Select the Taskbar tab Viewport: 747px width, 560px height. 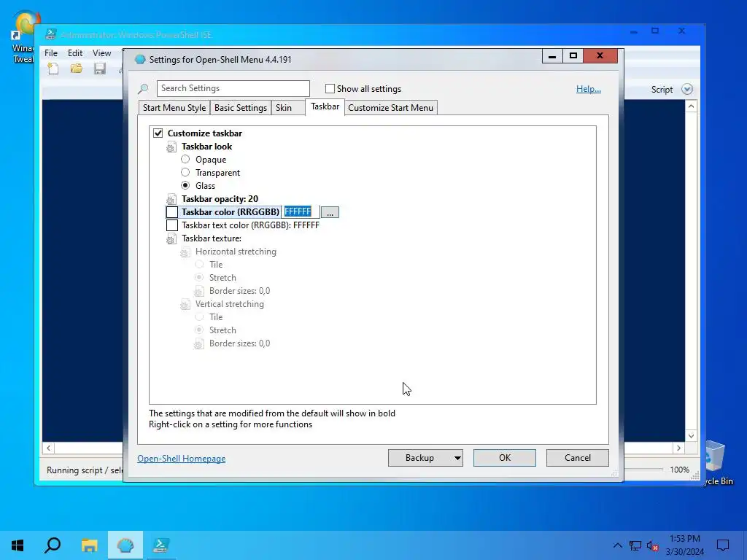pyautogui.click(x=325, y=106)
